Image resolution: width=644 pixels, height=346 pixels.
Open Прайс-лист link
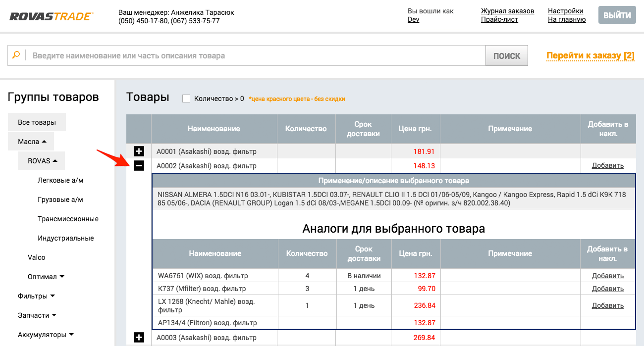coord(499,20)
